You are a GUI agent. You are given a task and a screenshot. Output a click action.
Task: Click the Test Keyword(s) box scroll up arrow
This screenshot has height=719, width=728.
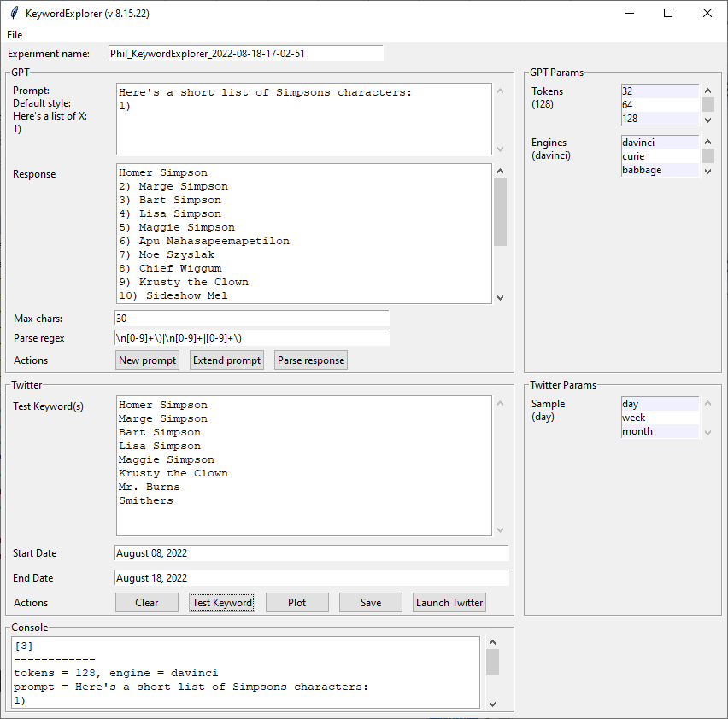click(x=500, y=404)
